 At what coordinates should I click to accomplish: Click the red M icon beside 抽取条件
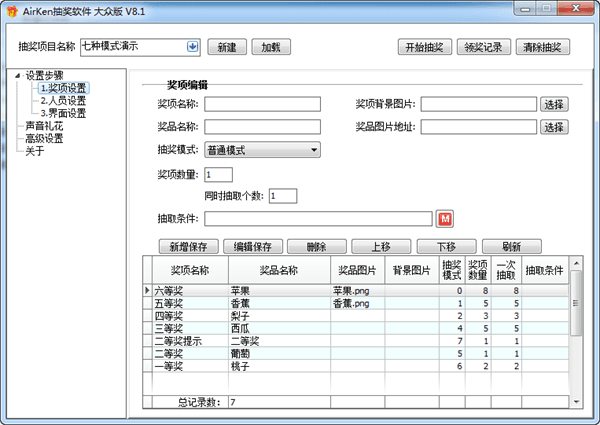(446, 219)
